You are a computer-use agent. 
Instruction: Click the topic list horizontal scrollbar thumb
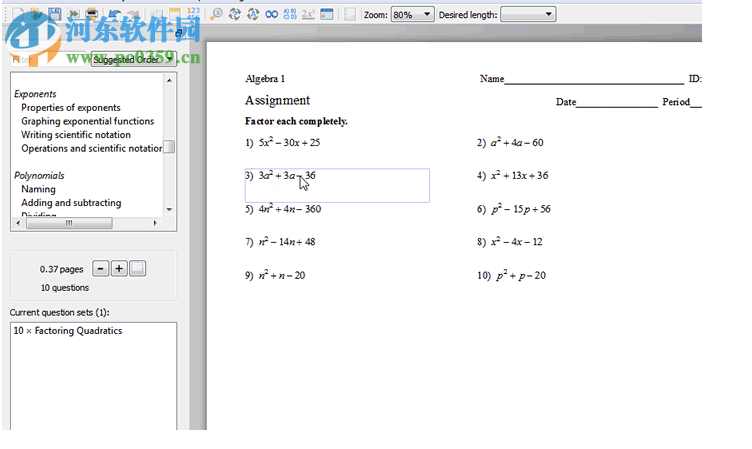point(69,223)
